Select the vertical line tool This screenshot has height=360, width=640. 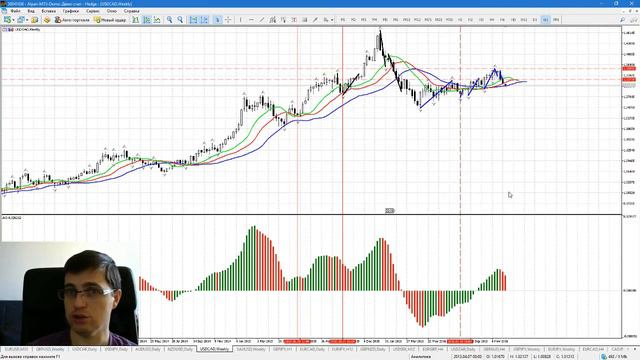point(241,20)
